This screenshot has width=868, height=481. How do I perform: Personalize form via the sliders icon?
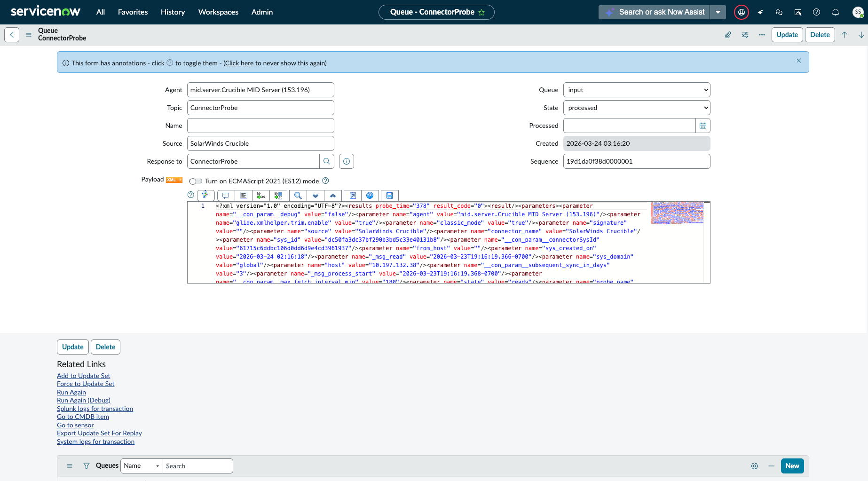tap(745, 35)
